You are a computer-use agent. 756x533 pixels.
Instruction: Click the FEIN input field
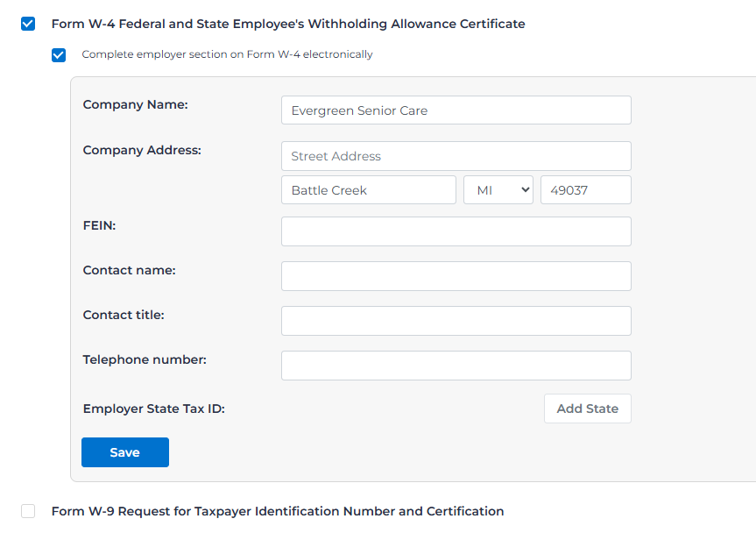tap(456, 231)
